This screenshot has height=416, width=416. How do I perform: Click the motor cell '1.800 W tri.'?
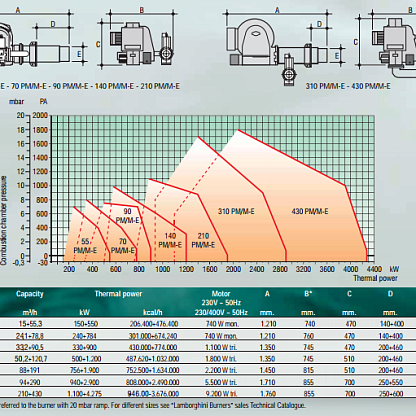coord(221,359)
